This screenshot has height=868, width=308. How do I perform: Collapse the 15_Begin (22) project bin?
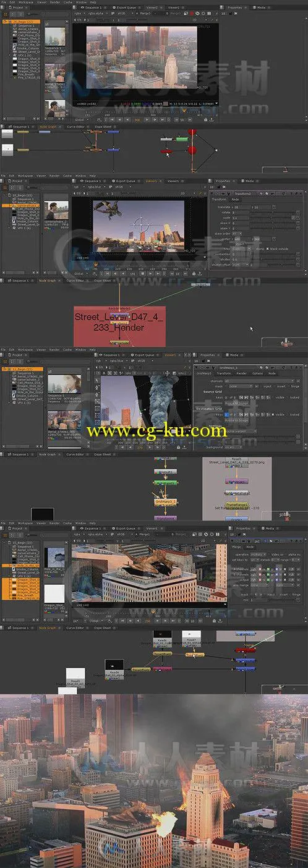pos(5,21)
